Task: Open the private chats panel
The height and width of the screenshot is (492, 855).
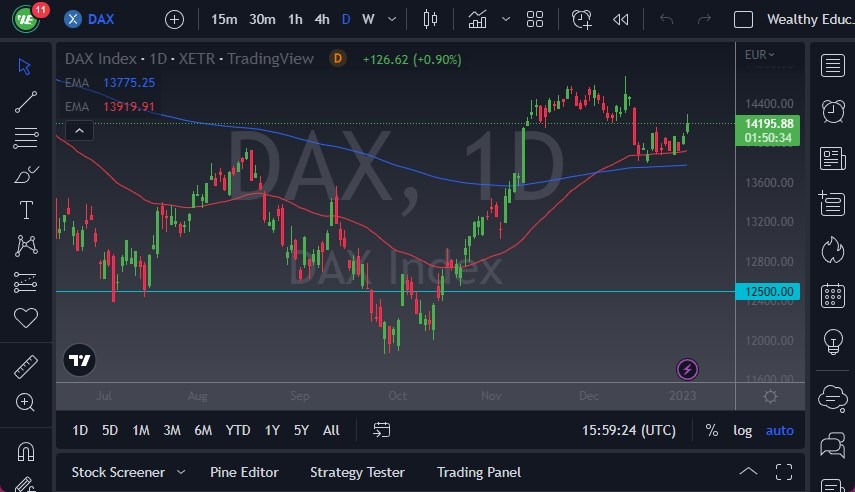Action: pos(833,444)
